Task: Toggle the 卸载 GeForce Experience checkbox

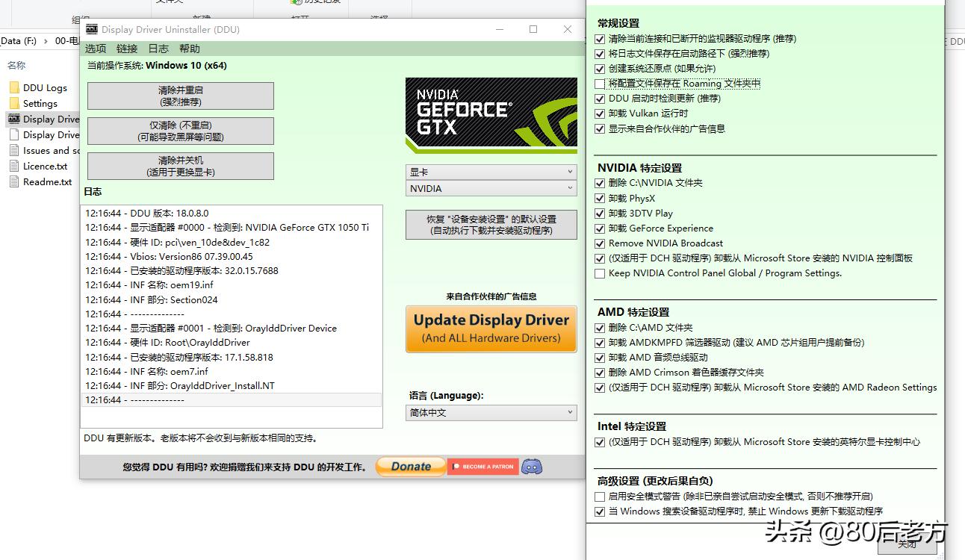Action: click(x=600, y=228)
